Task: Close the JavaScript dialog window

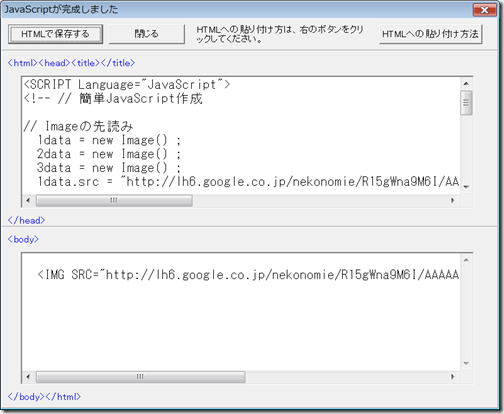Action: click(484, 10)
